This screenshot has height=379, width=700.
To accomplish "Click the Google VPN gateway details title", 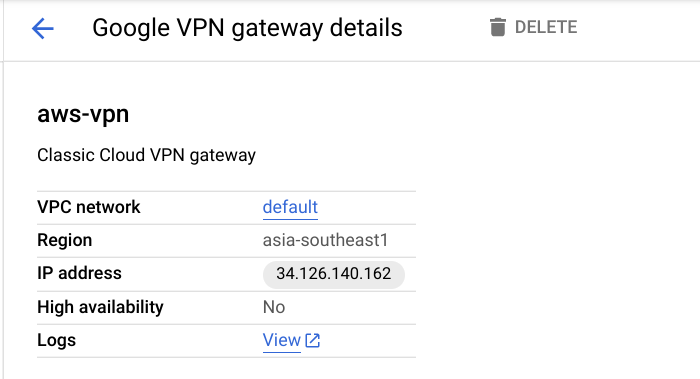I will pyautogui.click(x=247, y=28).
